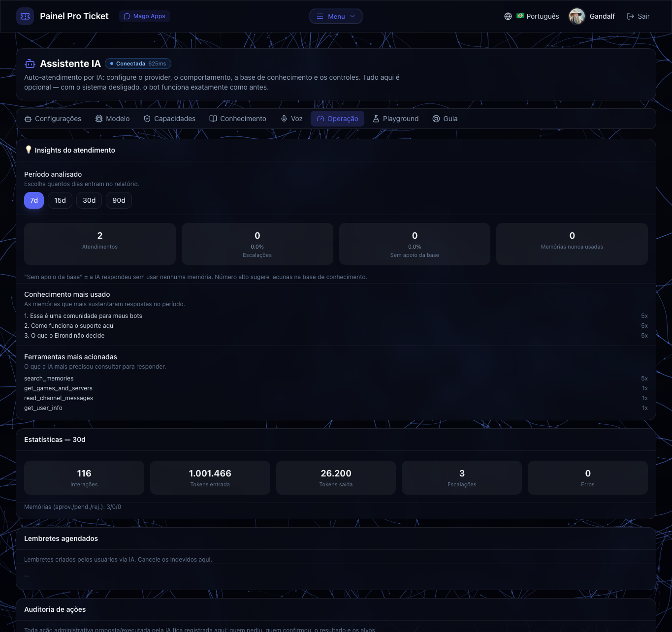Click the Sem apoio da base card
The image size is (672, 632).
(x=415, y=244)
